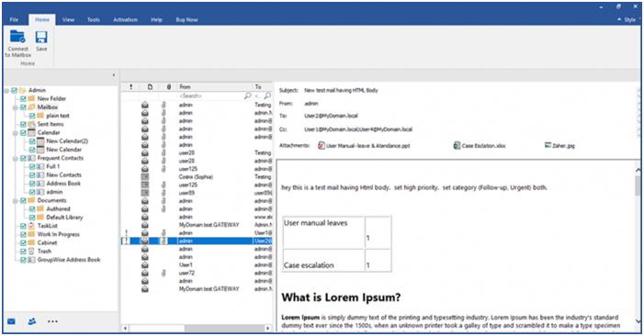The width and height of the screenshot is (644, 336).
Task: Open the Zaher.jpg attachment icon
Action: point(548,145)
